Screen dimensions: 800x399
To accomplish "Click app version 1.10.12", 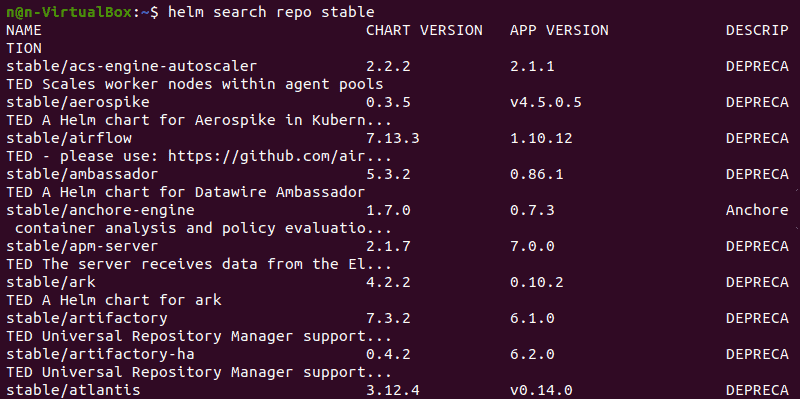I will [x=541, y=139].
